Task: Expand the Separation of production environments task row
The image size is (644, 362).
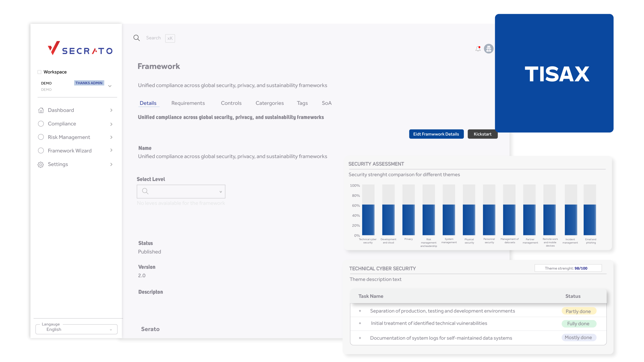Action: [x=360, y=311]
